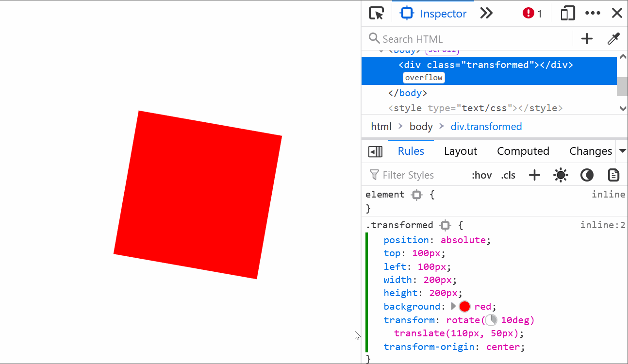Activate the element picker tool

[376, 13]
